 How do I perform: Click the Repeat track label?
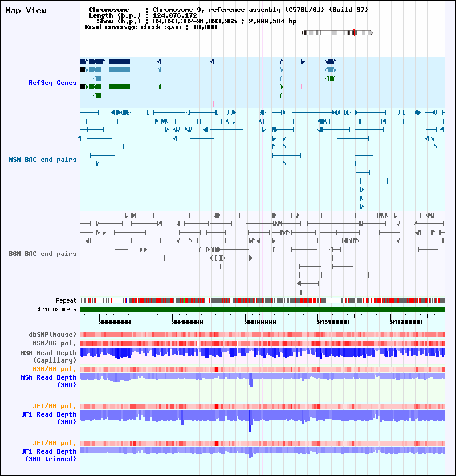(66, 300)
